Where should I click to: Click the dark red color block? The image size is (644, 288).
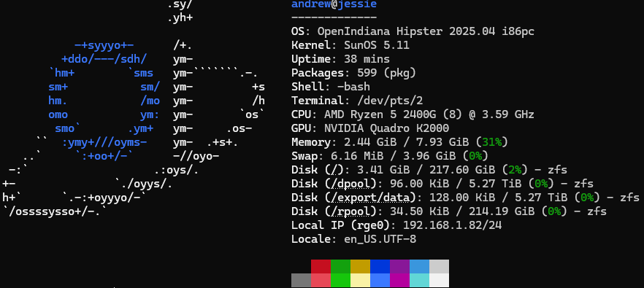point(321,266)
